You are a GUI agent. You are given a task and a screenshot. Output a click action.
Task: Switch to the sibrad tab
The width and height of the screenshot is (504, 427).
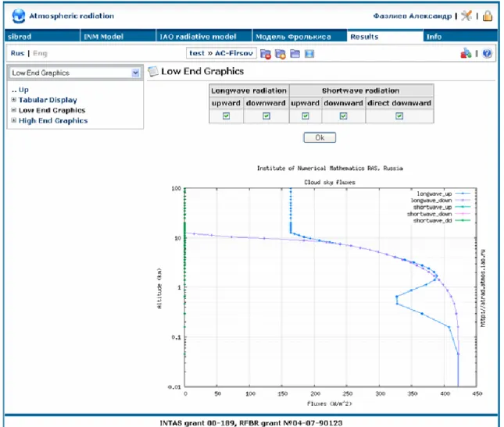(42, 36)
